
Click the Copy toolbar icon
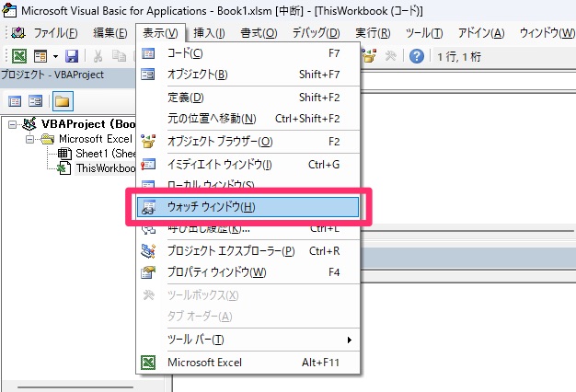point(119,56)
